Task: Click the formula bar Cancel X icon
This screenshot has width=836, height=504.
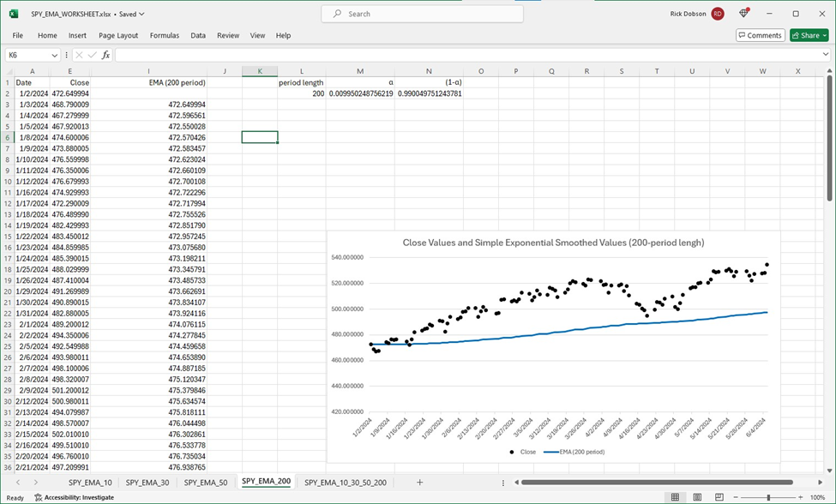Action: click(79, 55)
